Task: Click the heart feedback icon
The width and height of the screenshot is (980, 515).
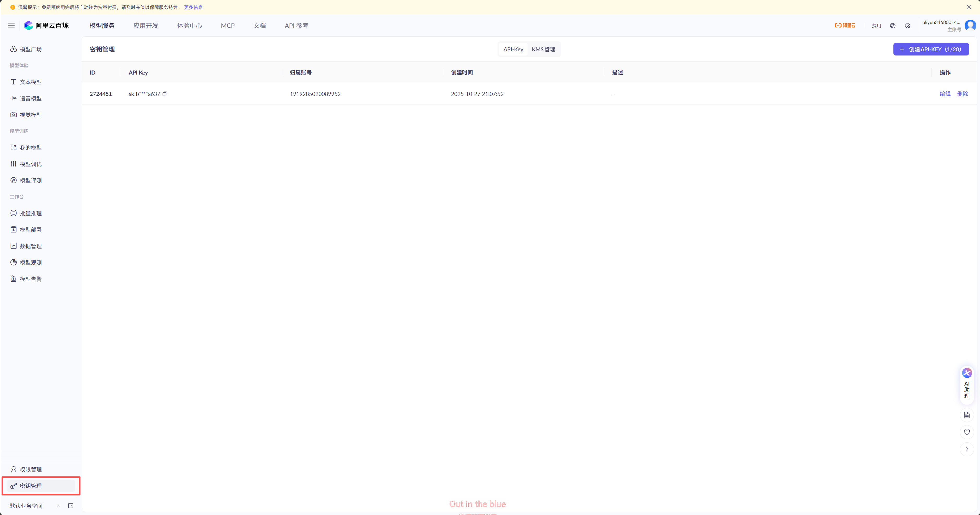Action: [x=967, y=432]
